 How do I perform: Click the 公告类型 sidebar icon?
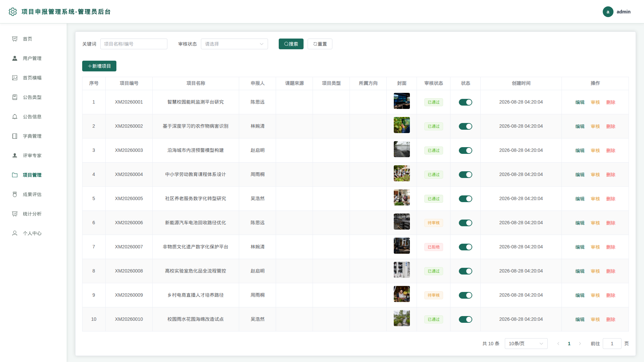(x=15, y=97)
